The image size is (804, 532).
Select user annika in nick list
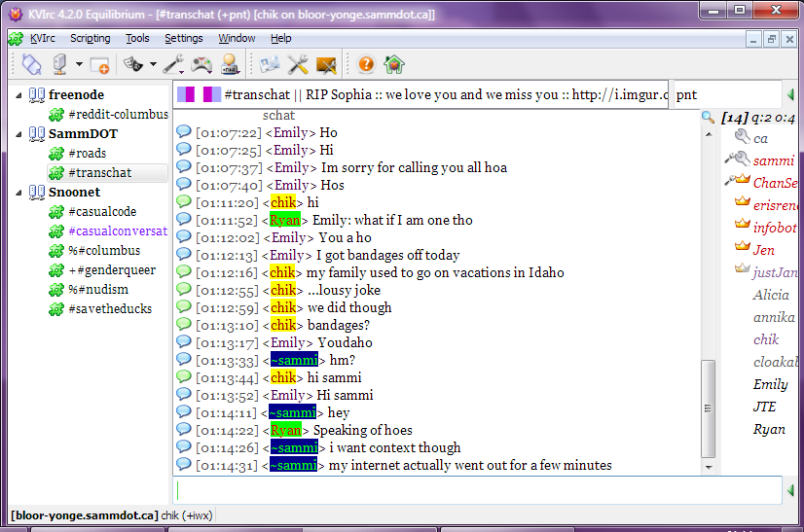pyautogui.click(x=774, y=317)
